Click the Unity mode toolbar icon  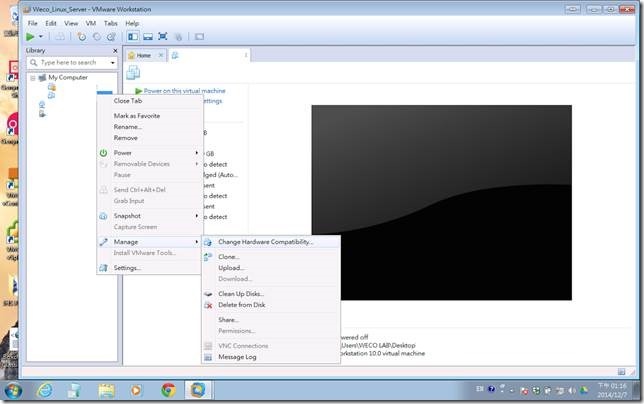pos(178,37)
